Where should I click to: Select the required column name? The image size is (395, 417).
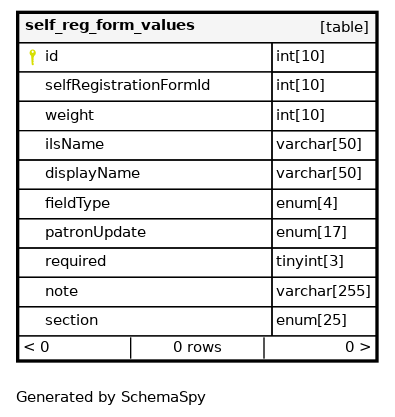point(75,262)
